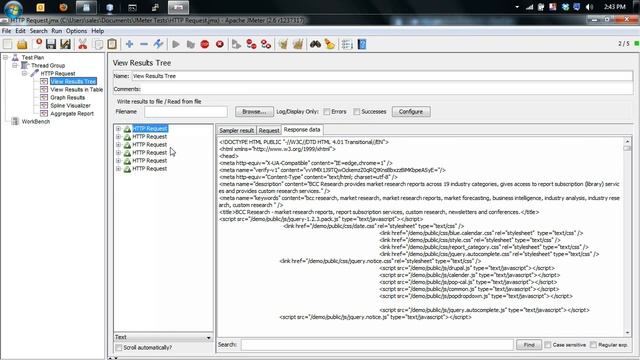The width and height of the screenshot is (640, 360).
Task: Click the highlighted HTTP Request result
Action: pos(150,129)
